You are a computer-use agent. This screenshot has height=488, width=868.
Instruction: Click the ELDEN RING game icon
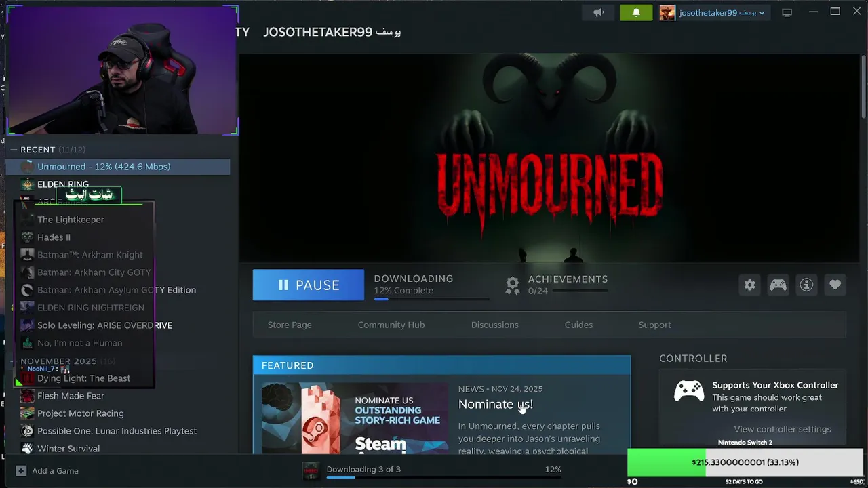click(x=27, y=184)
